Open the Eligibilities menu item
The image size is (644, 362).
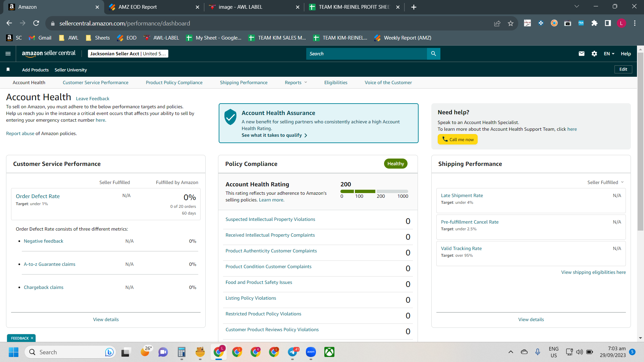pyautogui.click(x=336, y=82)
